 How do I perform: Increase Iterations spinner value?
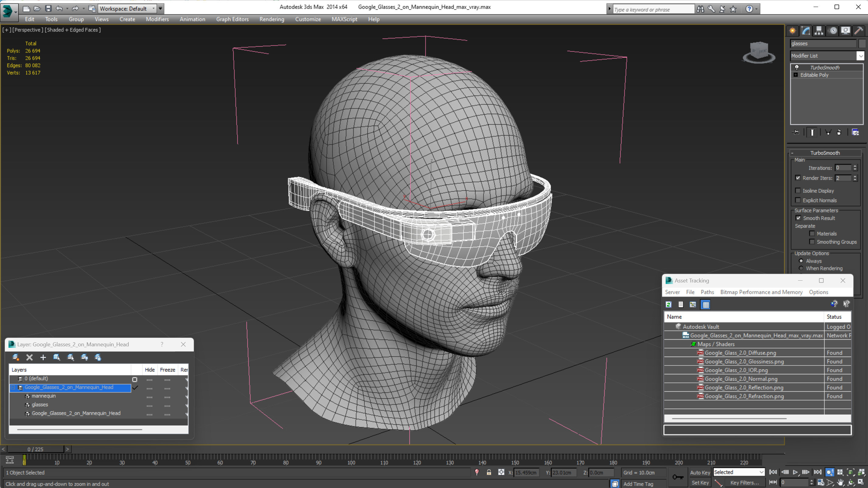click(x=855, y=166)
